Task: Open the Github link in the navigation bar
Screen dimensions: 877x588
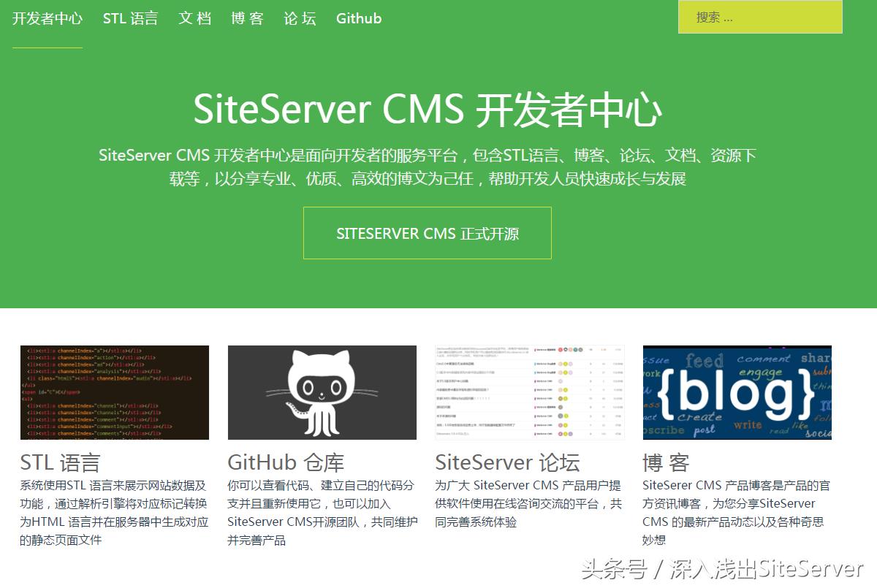Action: coord(358,18)
